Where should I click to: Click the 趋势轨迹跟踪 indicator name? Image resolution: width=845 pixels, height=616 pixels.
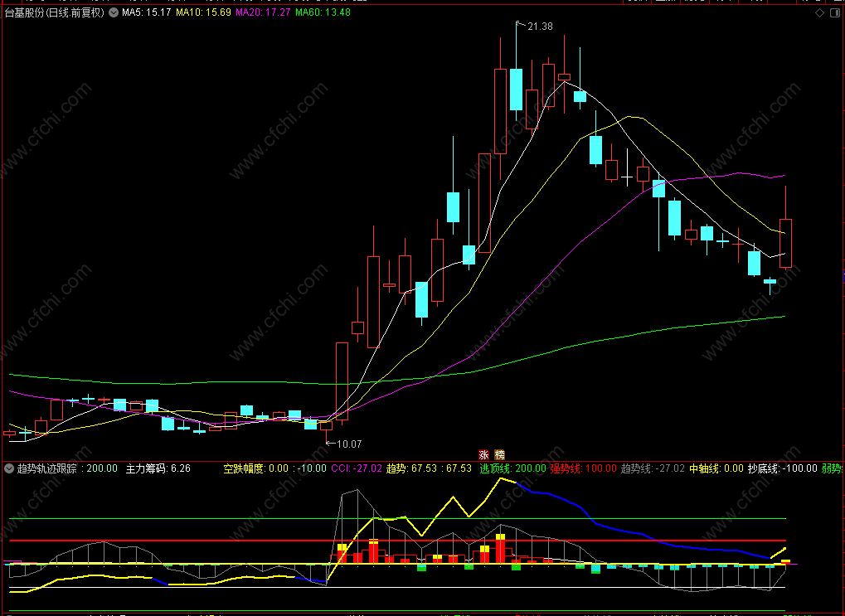click(47, 468)
